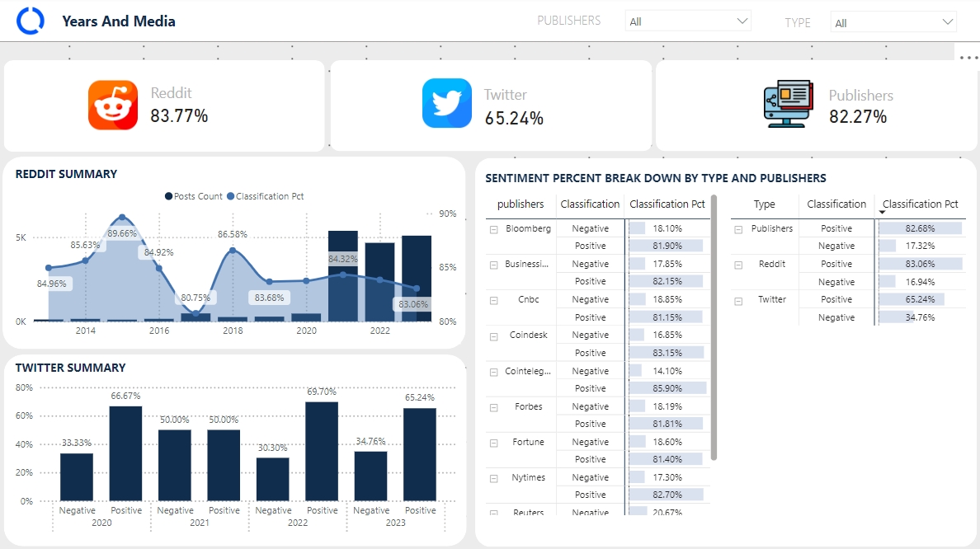Click Reddit 83.77% card value
Screen dimensions: 980x549
(x=179, y=115)
